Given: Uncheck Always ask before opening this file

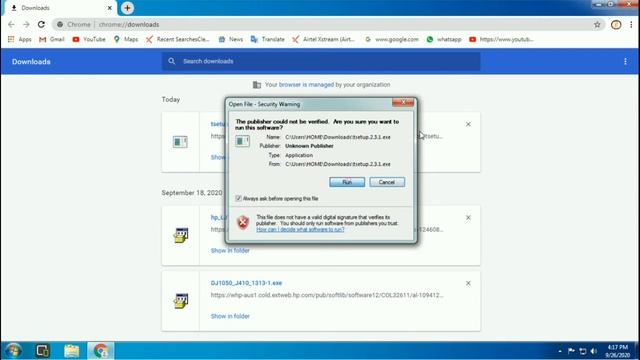Looking at the screenshot, I should (238, 198).
